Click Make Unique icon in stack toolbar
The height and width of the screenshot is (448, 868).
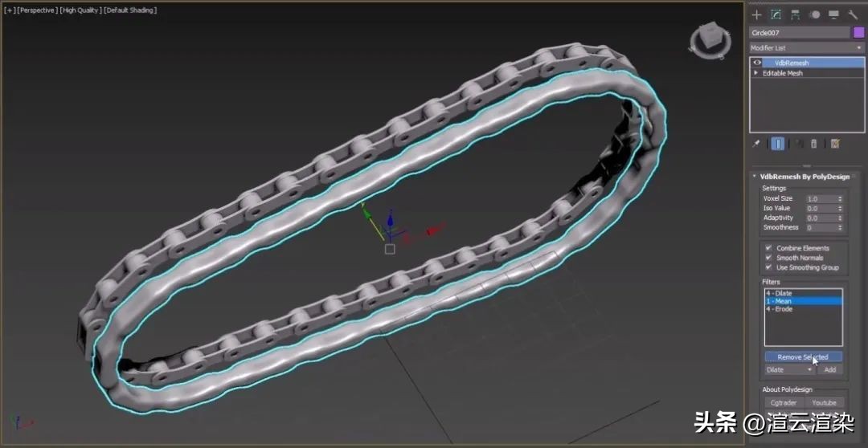(x=800, y=144)
